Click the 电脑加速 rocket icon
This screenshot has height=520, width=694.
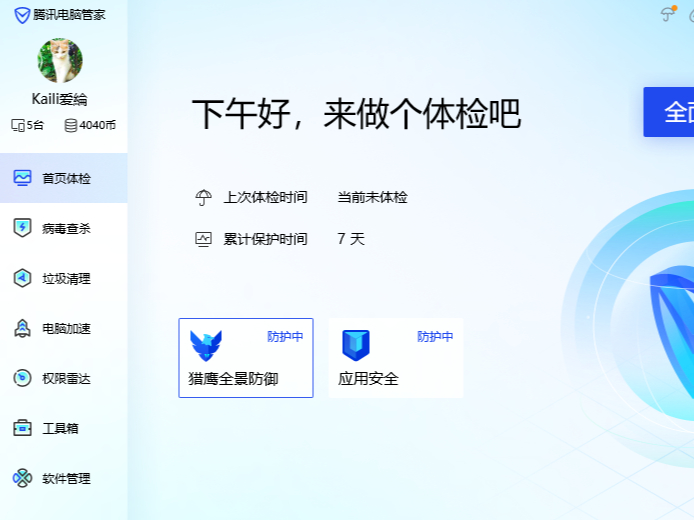(22, 328)
